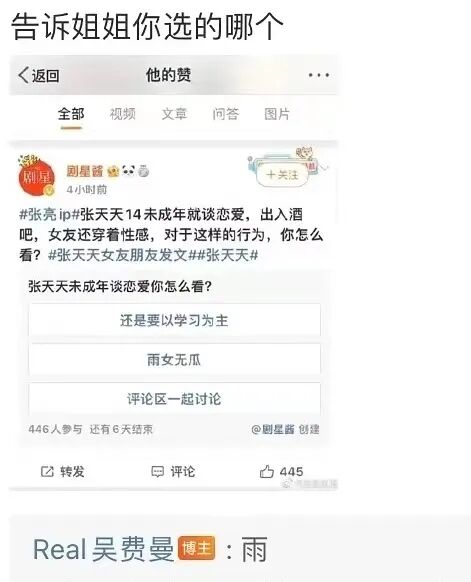
Task: Click the crown badge icon beside username
Action: pos(113,171)
